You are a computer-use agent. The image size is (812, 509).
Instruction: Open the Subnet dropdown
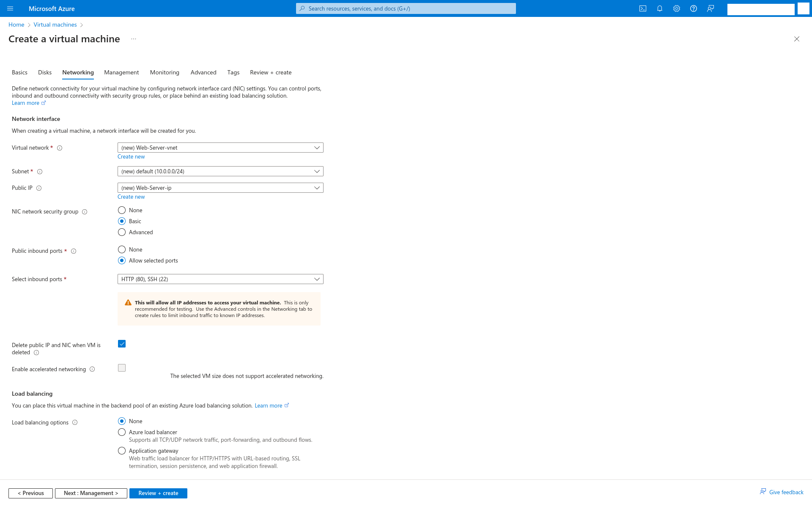point(220,171)
